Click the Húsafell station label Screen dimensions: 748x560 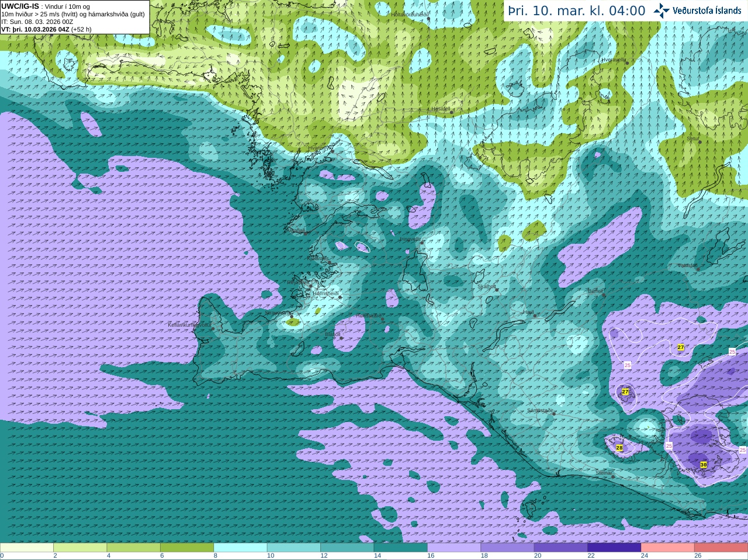coord(441,109)
